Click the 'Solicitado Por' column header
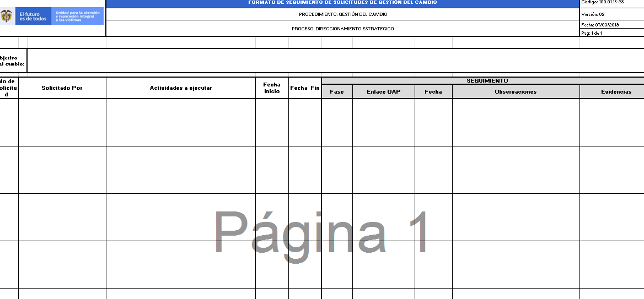Screen dimensions: 644x299 [62, 88]
